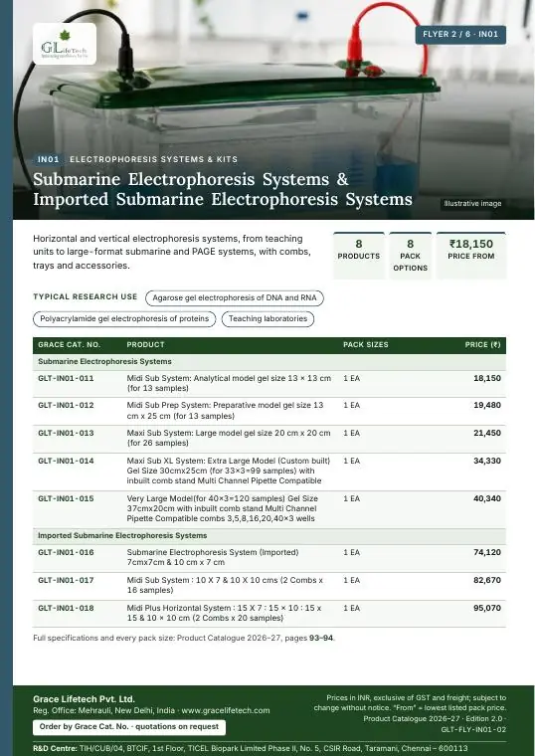Click Grace Lifetech Pvt. Ltd. in footer
The image size is (535, 756).
pyautogui.click(x=84, y=699)
